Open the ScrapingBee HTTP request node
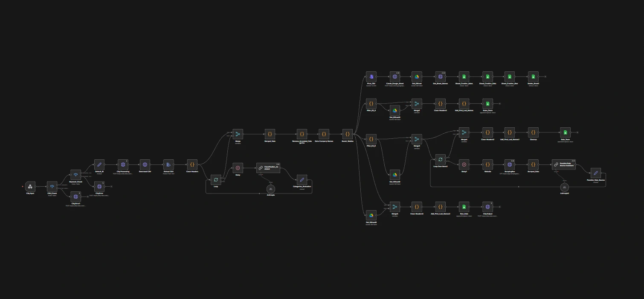This screenshot has width=644, height=299. (x=510, y=164)
